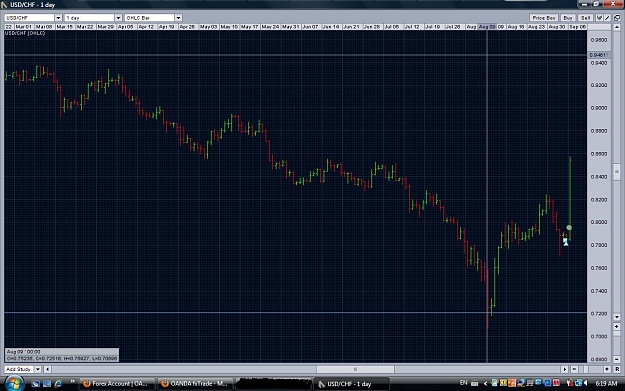The width and height of the screenshot is (625, 391).
Task: Click the horizontal zoom in dot button
Action: (607, 369)
